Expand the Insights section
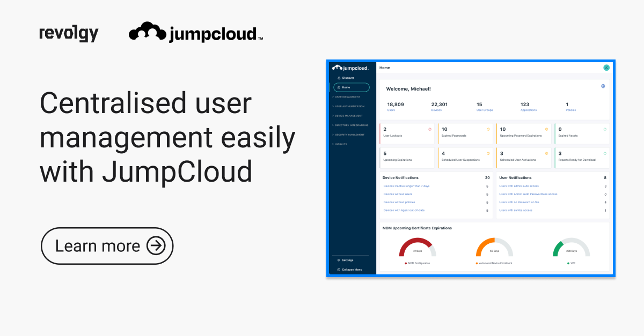Screen dimensions: 644x336 pyautogui.click(x=341, y=144)
